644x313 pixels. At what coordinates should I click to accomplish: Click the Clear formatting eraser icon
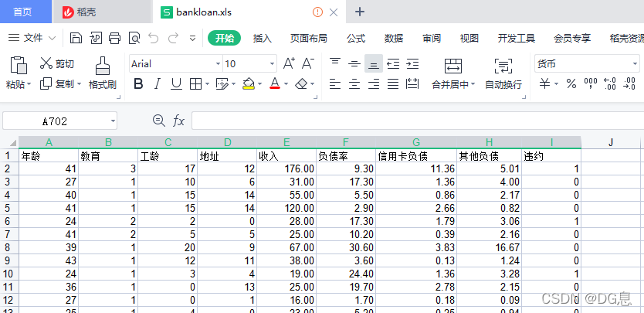point(301,84)
